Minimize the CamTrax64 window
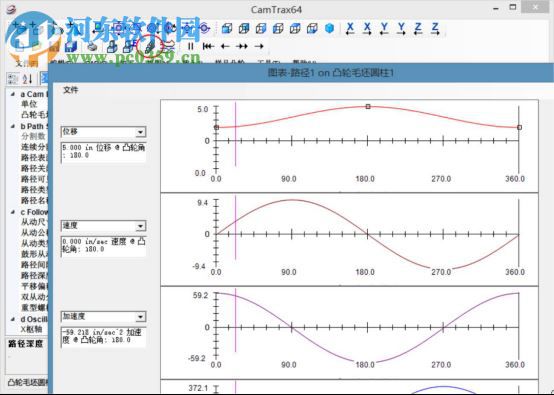This screenshot has height=395, width=554. tap(496, 8)
